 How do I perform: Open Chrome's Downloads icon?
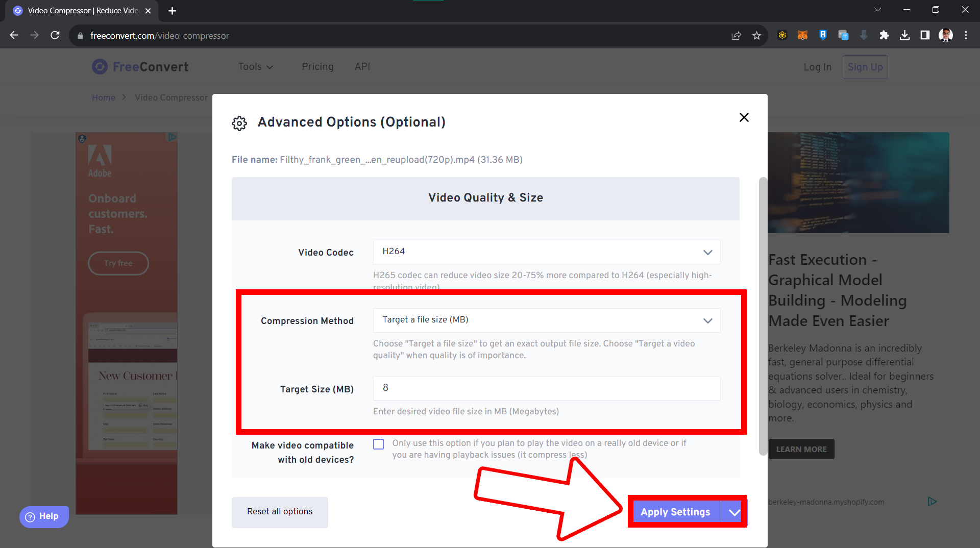click(x=904, y=35)
